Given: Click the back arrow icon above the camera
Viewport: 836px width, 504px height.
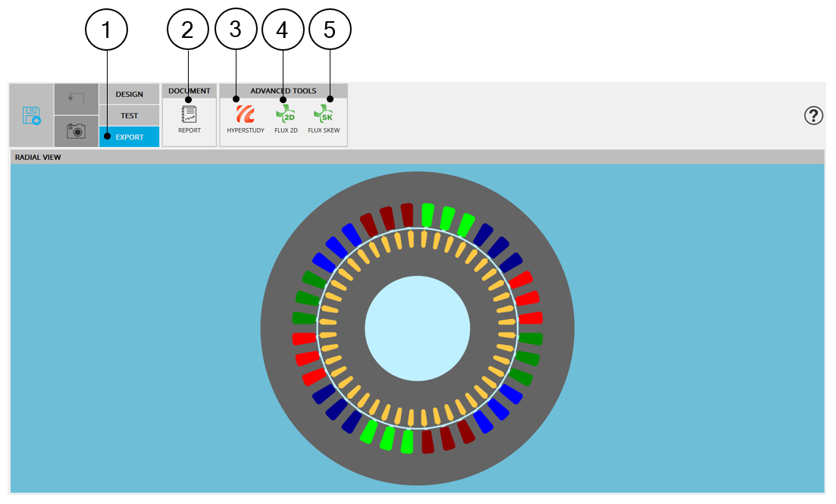Looking at the screenshot, I should 76,99.
